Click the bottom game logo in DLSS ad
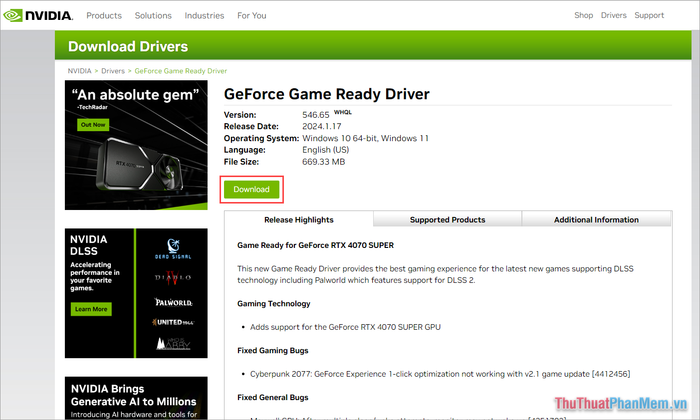 click(173, 344)
